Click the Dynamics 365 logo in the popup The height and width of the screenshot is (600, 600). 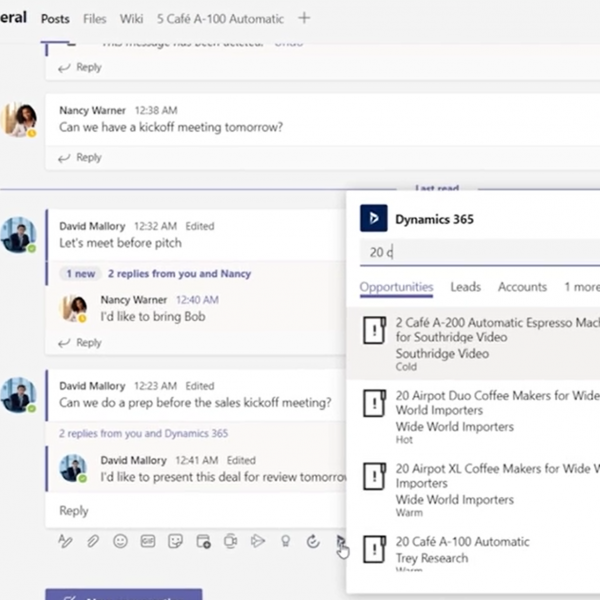pyautogui.click(x=373, y=218)
